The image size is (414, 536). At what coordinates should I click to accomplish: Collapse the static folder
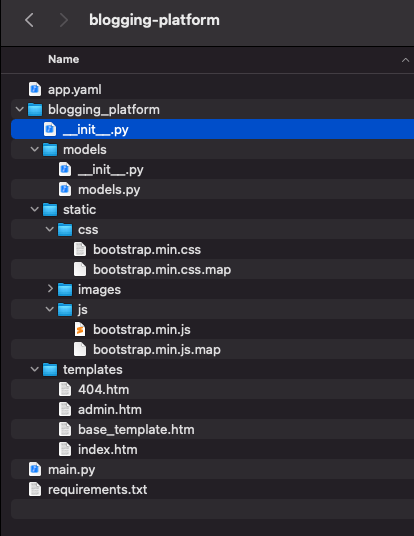coord(35,209)
